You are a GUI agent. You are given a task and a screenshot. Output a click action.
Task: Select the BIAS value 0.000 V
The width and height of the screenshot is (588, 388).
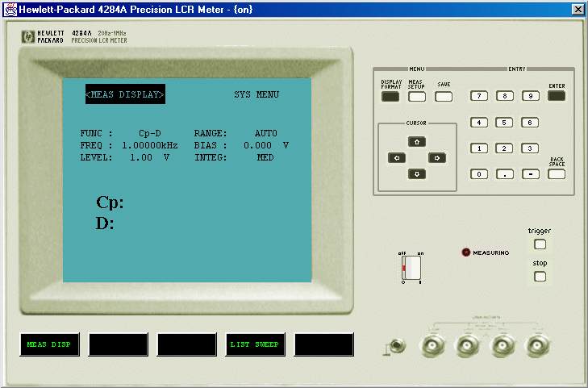(266, 145)
